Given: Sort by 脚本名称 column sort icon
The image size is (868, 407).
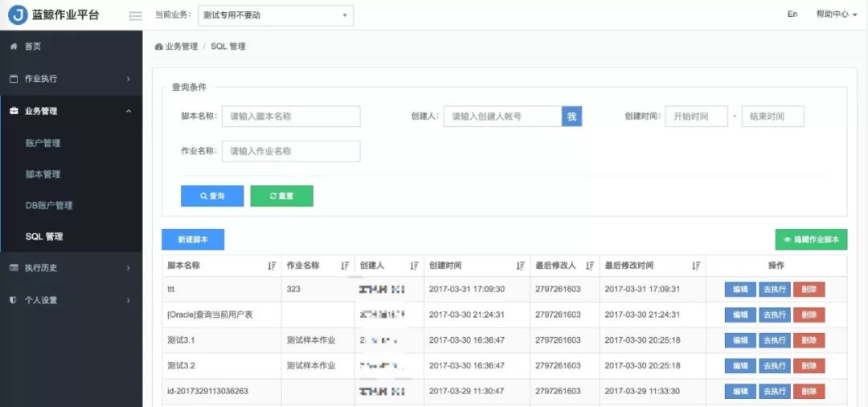Looking at the screenshot, I should pyautogui.click(x=272, y=265).
